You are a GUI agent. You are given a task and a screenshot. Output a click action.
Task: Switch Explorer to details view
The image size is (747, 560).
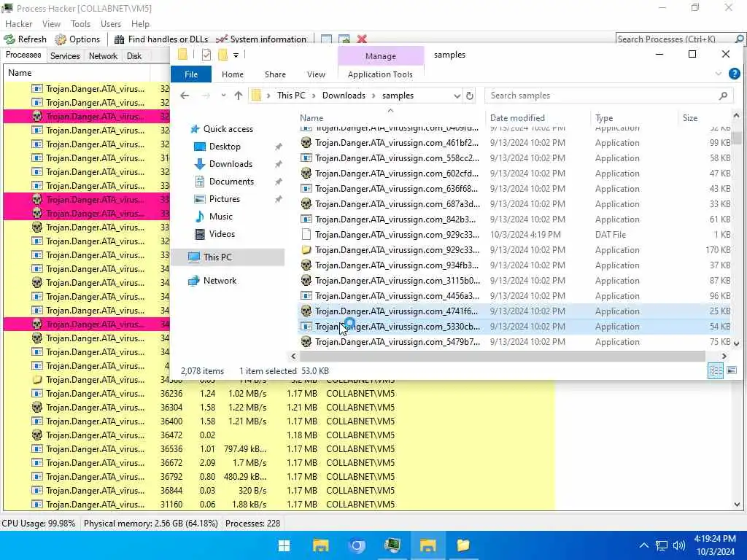[x=716, y=371]
